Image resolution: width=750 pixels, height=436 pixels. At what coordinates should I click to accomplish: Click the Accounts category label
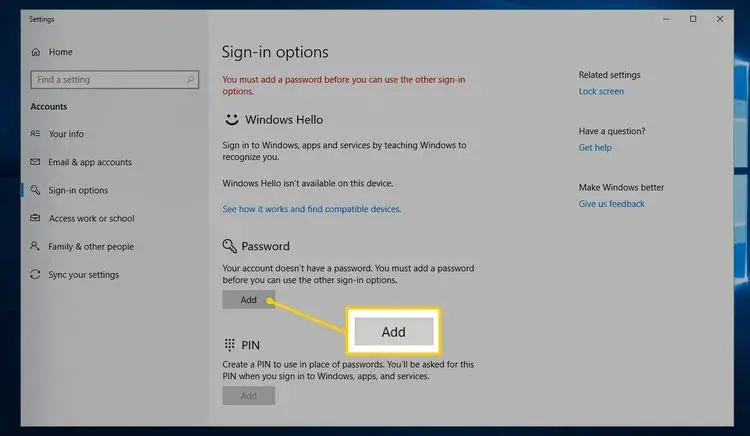point(49,107)
